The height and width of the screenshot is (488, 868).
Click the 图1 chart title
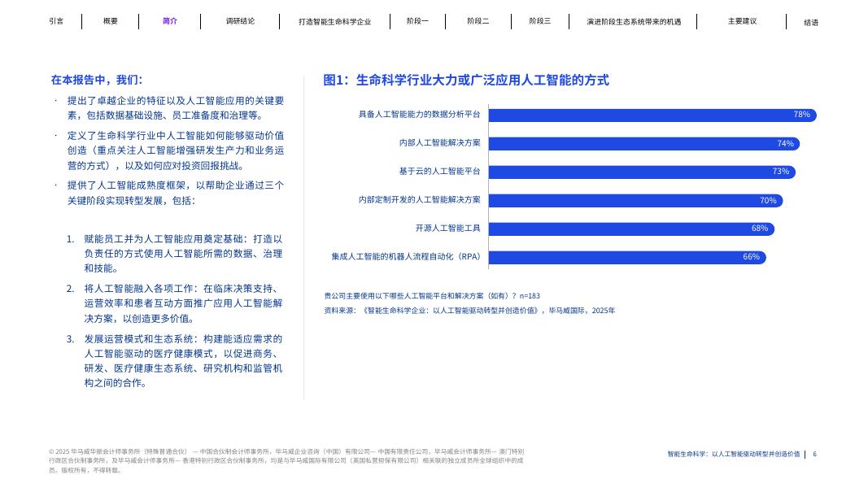[465, 80]
